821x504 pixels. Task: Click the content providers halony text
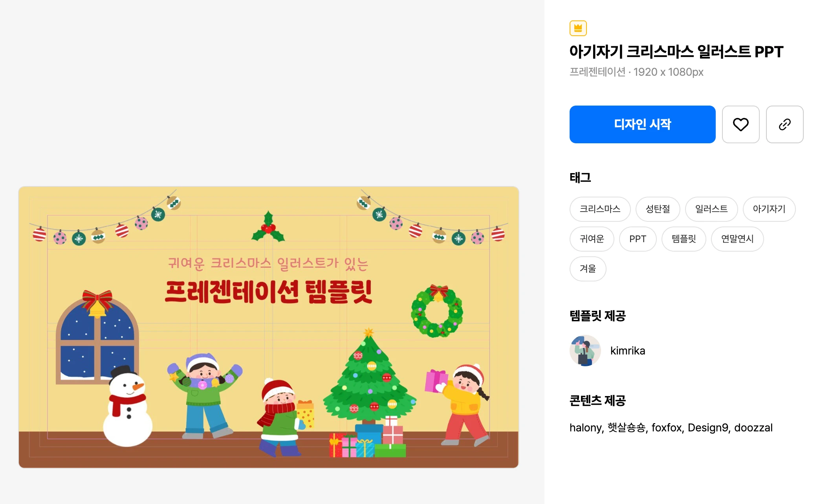[x=586, y=427]
